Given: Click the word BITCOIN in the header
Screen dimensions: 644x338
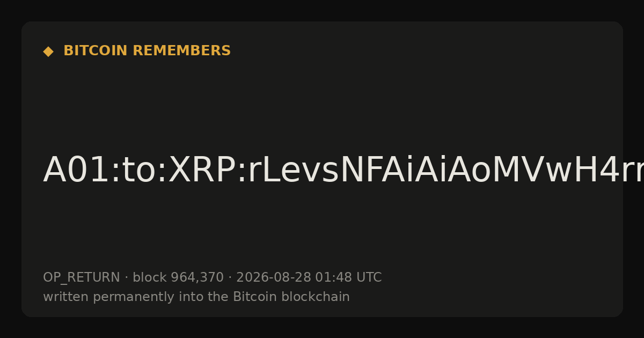Looking at the screenshot, I should 96,51.
